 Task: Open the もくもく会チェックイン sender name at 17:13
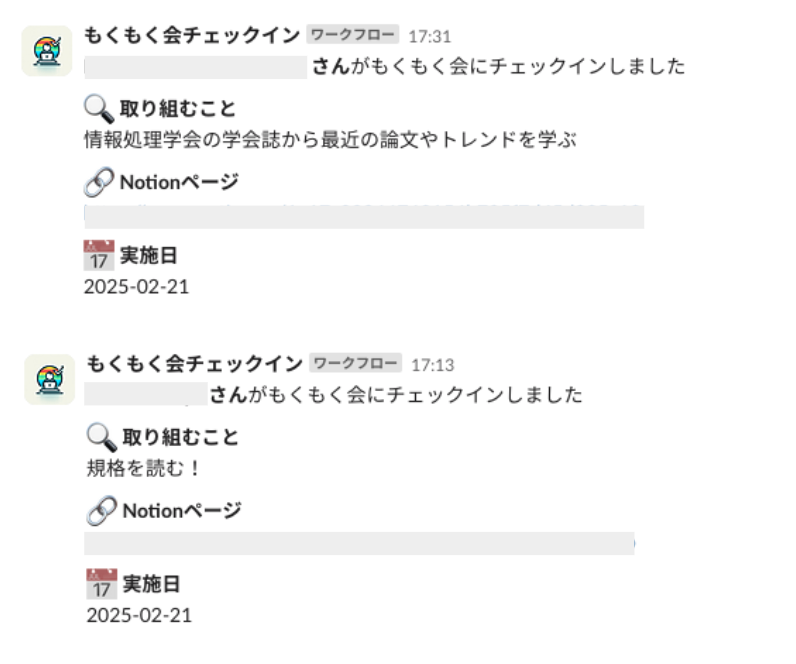(x=195, y=364)
